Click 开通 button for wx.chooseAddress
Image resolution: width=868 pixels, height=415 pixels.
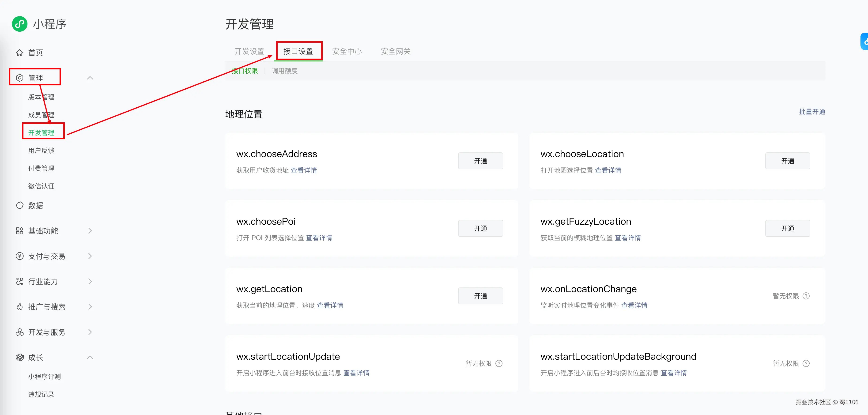480,161
